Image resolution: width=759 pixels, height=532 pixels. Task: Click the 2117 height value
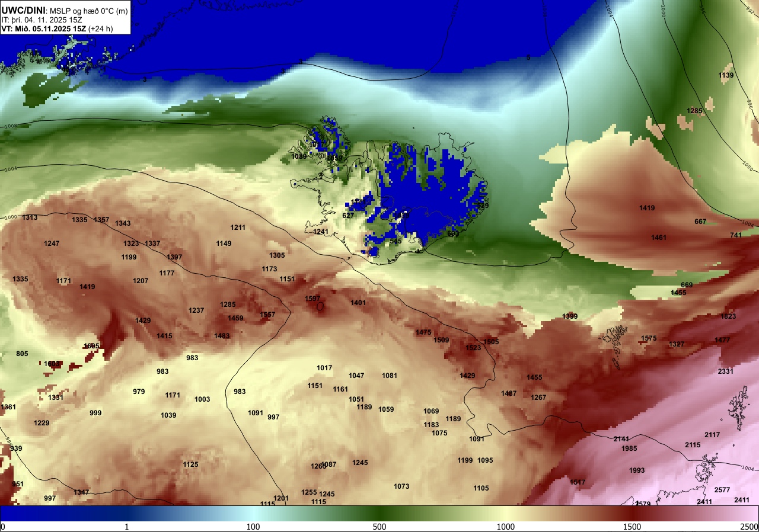click(x=712, y=435)
